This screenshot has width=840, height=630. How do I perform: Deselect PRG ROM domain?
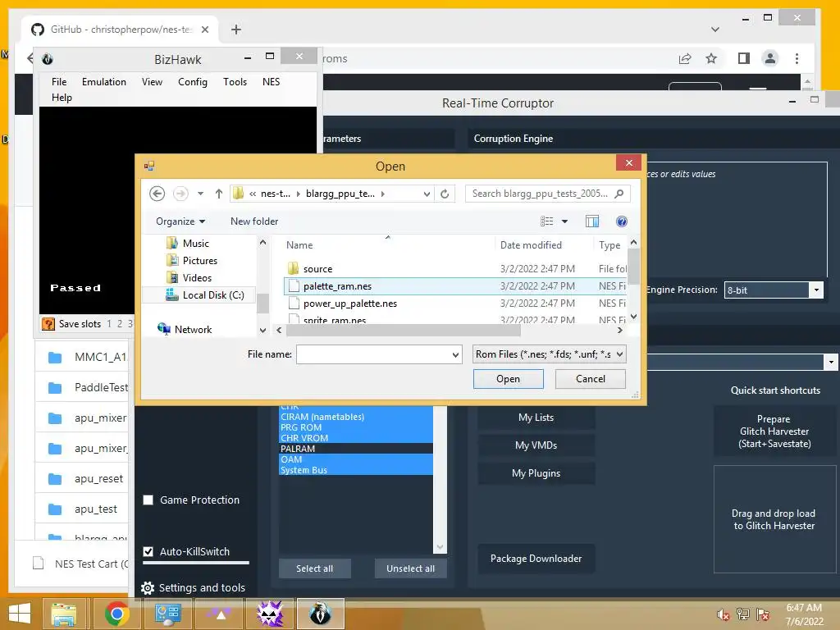[x=356, y=427]
